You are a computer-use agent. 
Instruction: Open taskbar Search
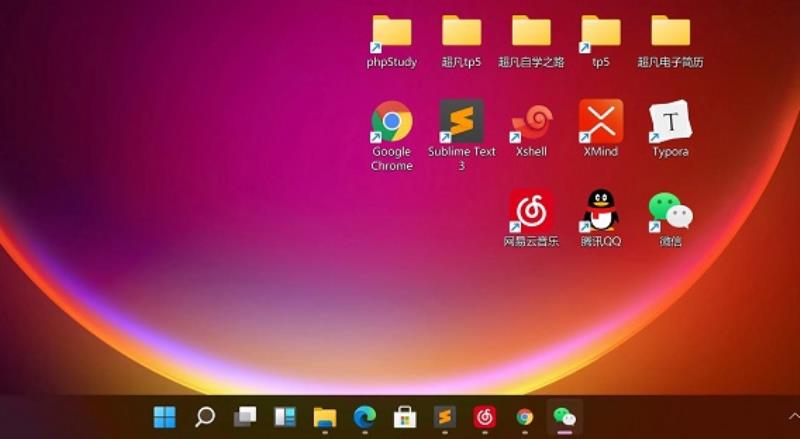(205, 417)
